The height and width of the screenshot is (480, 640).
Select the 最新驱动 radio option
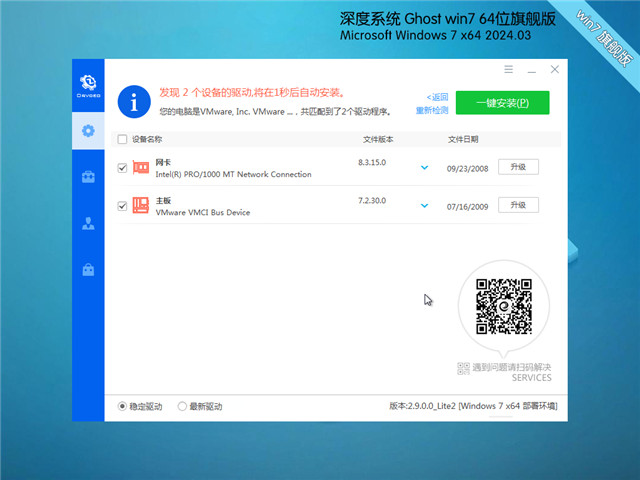pos(182,406)
